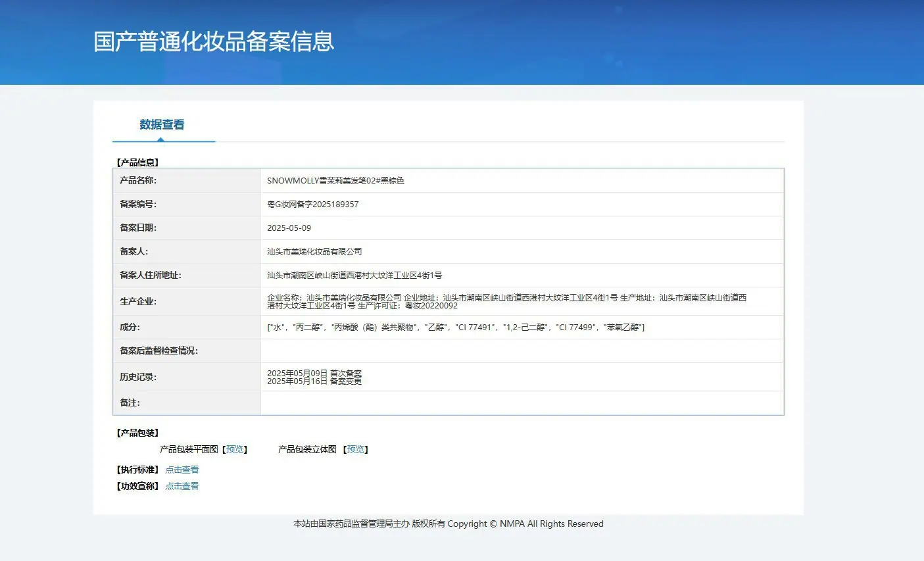This screenshot has height=561, width=924.
Task: Click the 生产企业 label cell
Action: pos(187,301)
